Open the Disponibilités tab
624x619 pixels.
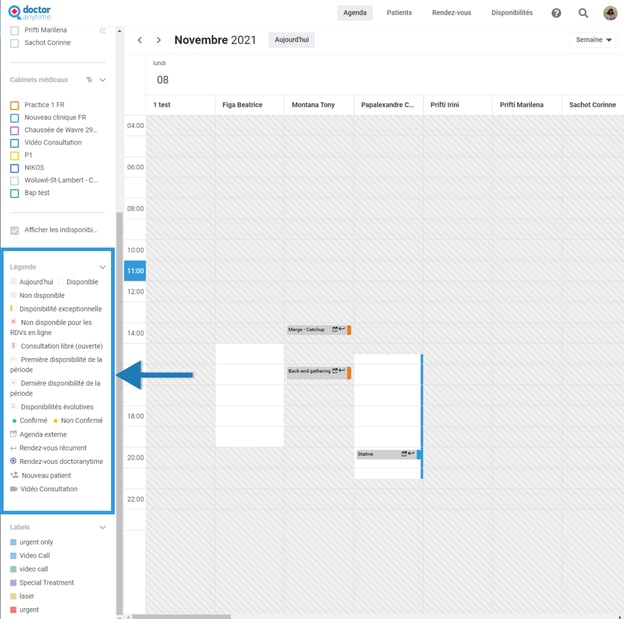[512, 13]
